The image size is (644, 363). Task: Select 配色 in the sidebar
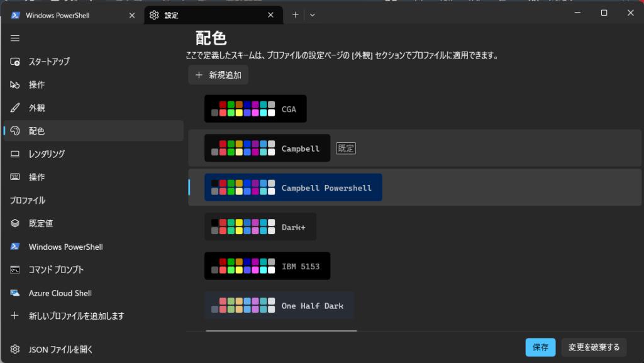point(93,131)
